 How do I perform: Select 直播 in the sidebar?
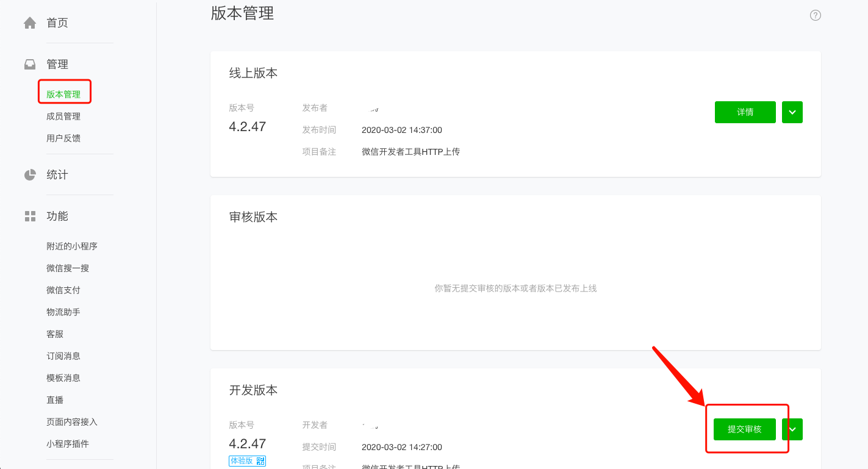click(55, 400)
